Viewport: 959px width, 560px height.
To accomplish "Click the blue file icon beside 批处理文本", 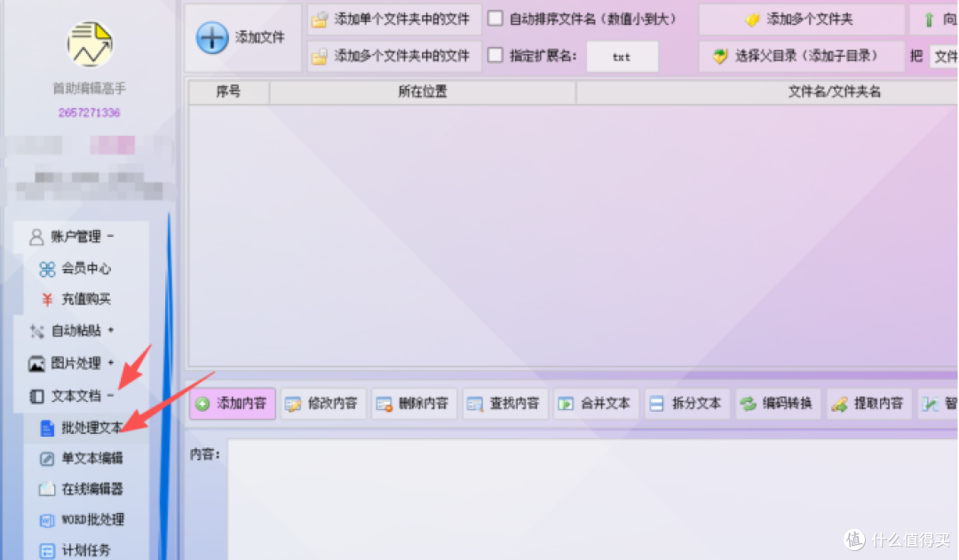I will click(47, 428).
